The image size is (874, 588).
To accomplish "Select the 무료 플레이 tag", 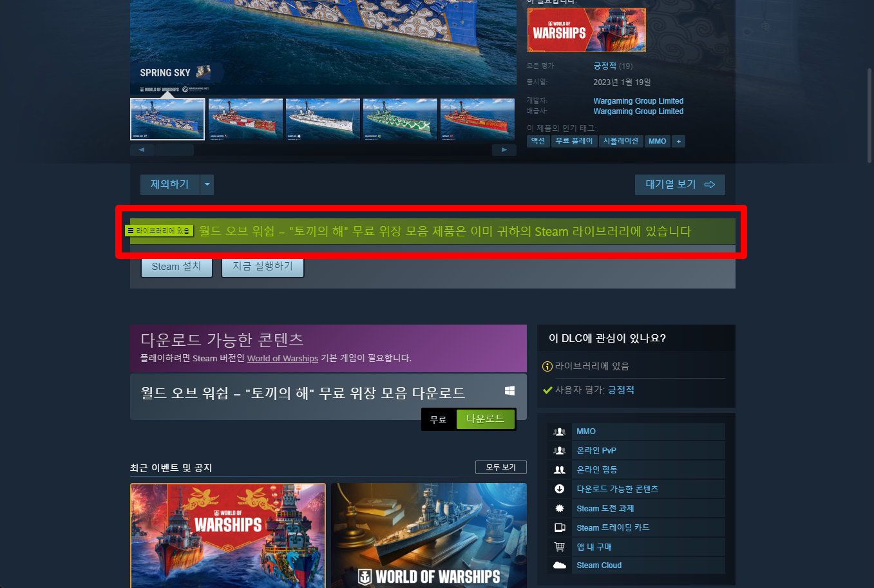I will 574,141.
